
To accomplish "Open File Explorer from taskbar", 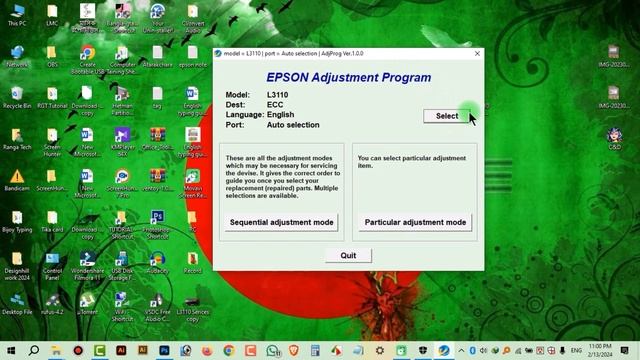I will 56,351.
